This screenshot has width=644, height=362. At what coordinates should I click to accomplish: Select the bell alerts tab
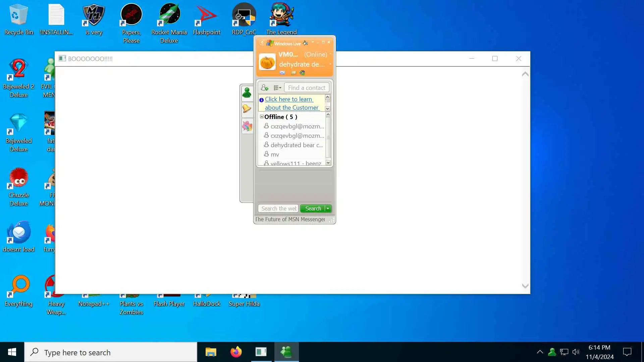[x=247, y=109]
